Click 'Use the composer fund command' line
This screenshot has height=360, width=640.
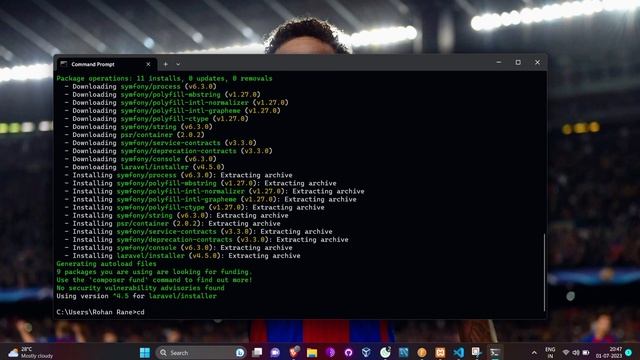click(154, 280)
